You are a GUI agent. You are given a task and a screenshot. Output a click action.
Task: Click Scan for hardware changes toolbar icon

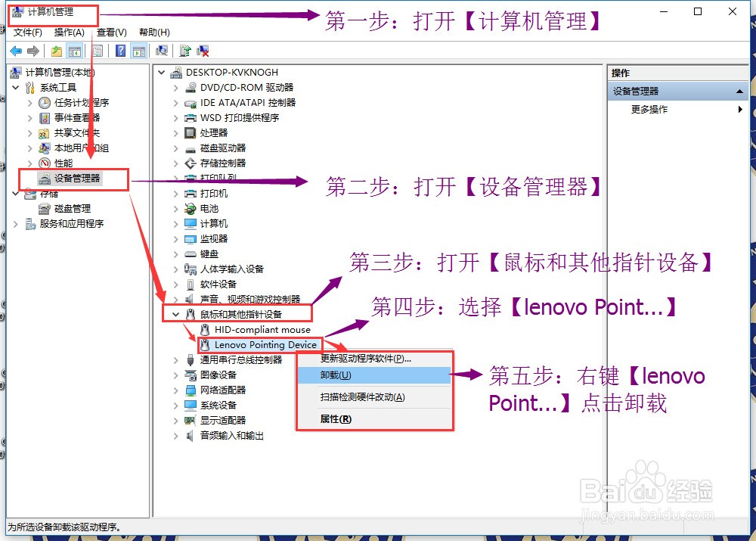click(162, 51)
